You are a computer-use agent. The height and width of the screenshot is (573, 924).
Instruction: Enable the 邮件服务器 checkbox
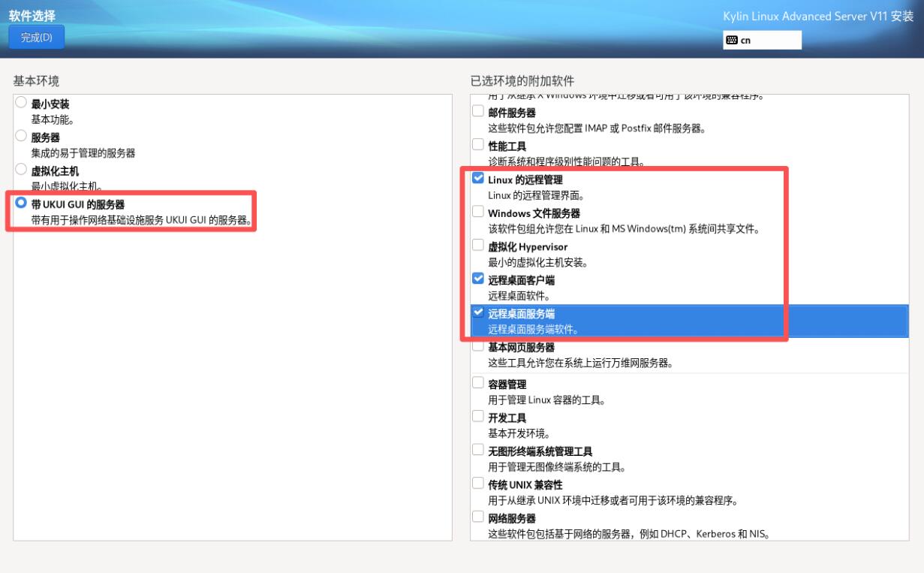pyautogui.click(x=478, y=111)
